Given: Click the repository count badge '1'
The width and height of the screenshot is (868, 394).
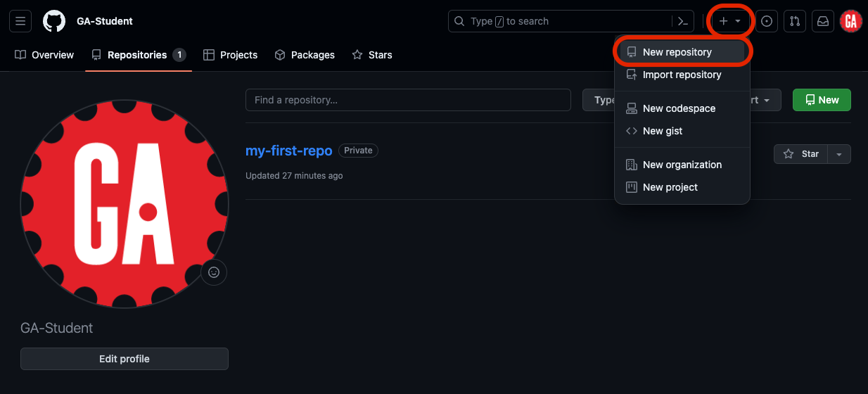Looking at the screenshot, I should pyautogui.click(x=179, y=55).
